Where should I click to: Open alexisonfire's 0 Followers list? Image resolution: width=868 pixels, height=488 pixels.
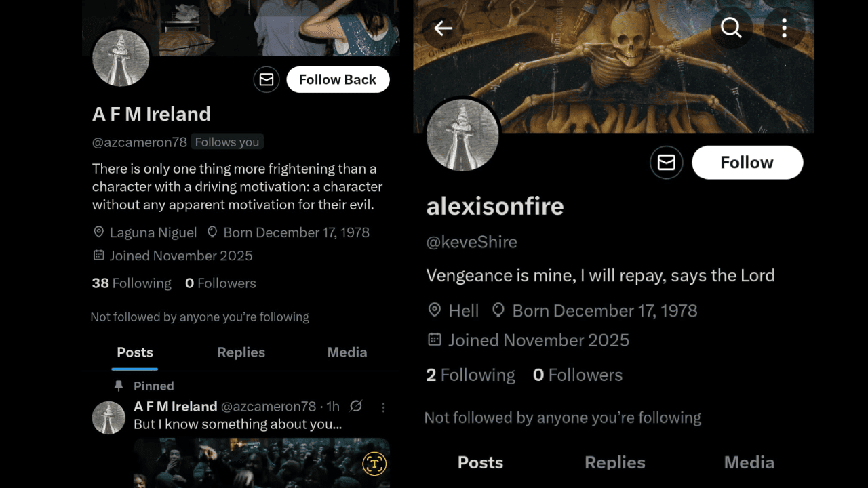578,375
